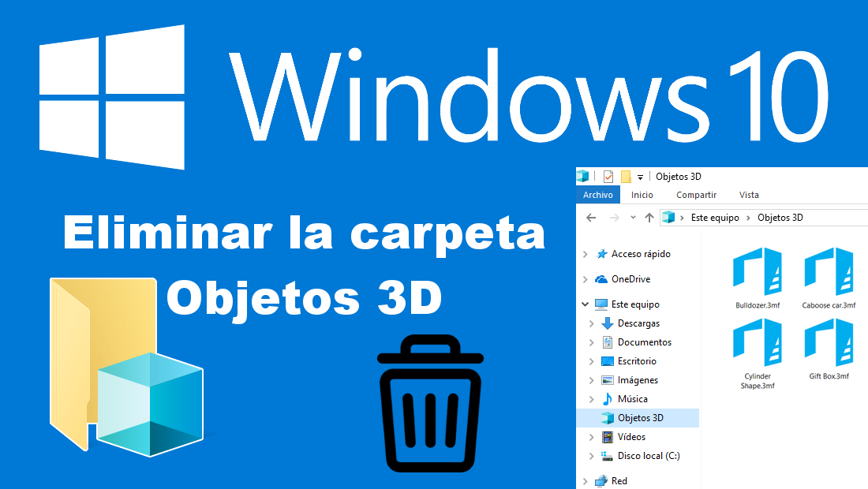
Task: Open the Vista ribbon tab
Action: (x=749, y=195)
